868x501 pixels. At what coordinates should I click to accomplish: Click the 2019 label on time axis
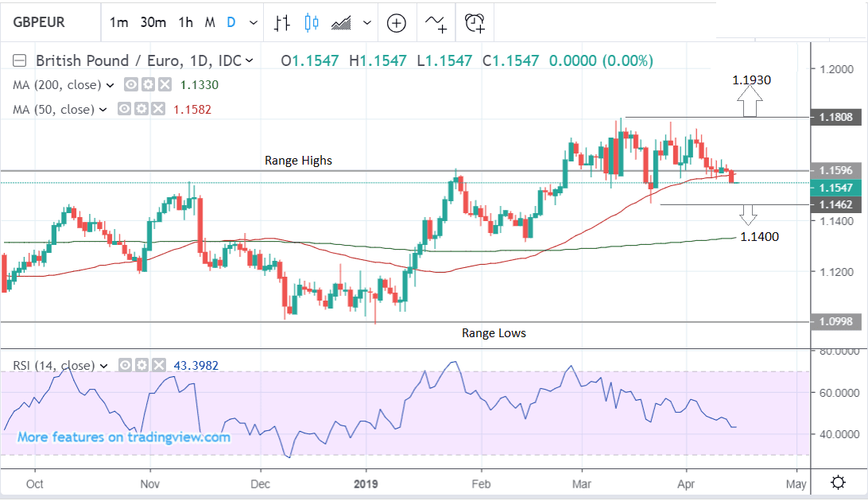pos(366,484)
